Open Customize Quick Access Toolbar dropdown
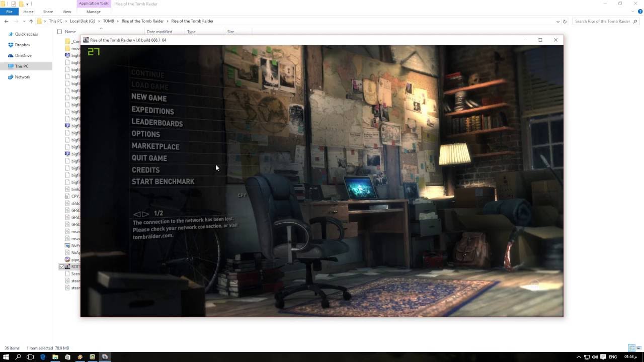Image resolution: width=644 pixels, height=362 pixels. [28, 4]
